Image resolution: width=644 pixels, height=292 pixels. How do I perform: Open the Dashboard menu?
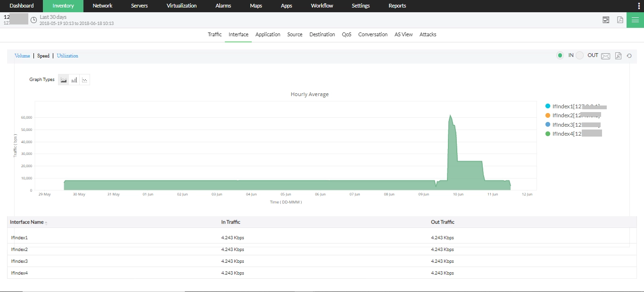click(22, 6)
